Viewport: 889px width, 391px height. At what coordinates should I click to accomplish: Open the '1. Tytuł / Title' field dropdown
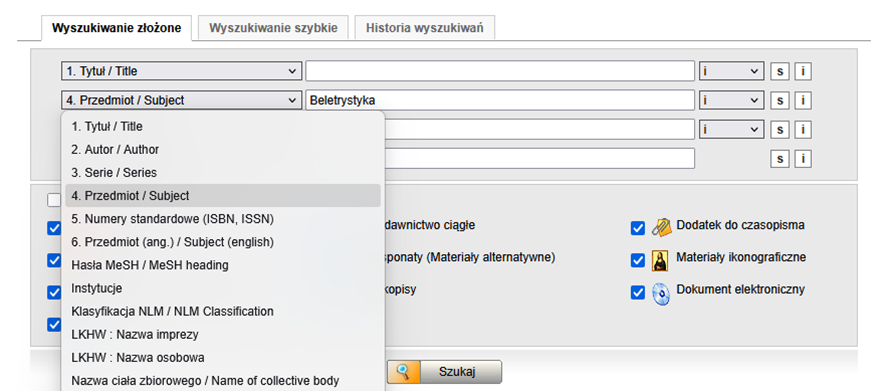[x=181, y=71]
